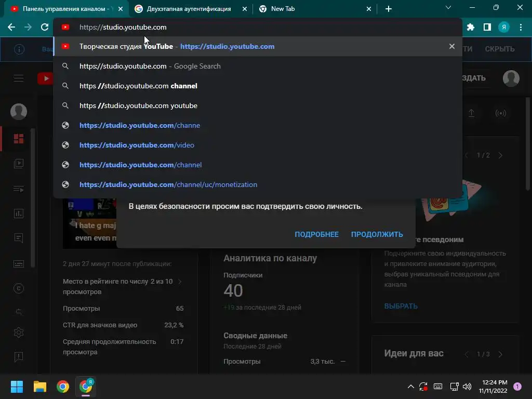Click the Просмотры summary row
This screenshot has width=532, height=399.
pyautogui.click(x=284, y=362)
